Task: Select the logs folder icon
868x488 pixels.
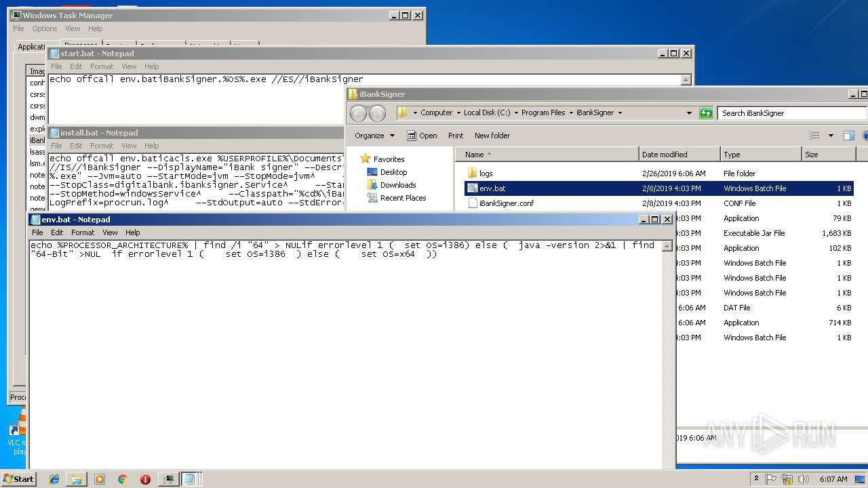Action: pyautogui.click(x=473, y=174)
